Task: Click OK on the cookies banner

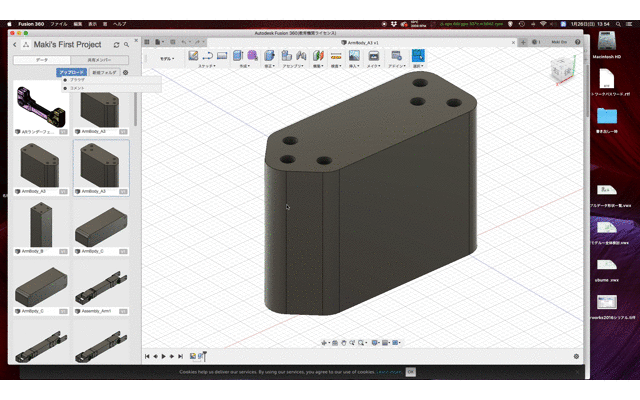Action: click(x=410, y=371)
